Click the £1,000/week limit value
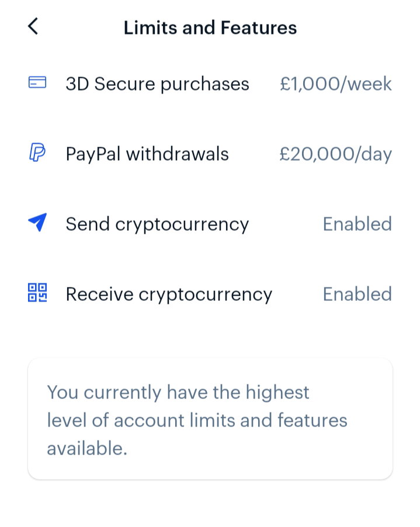This screenshot has height=527, width=420. [335, 84]
